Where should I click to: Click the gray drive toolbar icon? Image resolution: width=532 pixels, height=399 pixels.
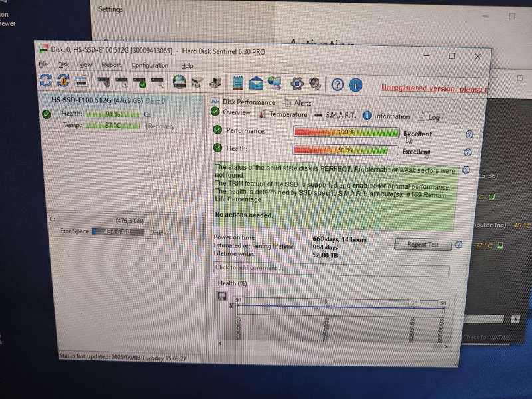[197, 82]
